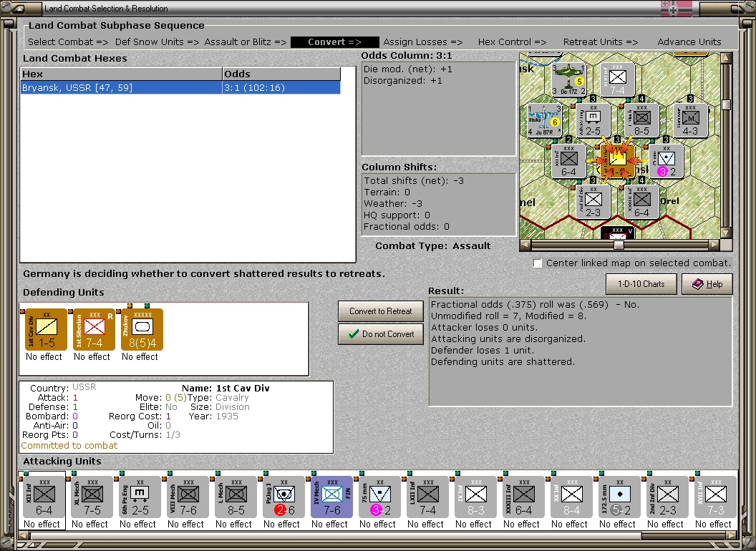Select the VIII Mech 7-6 attacking unit

tap(188, 497)
